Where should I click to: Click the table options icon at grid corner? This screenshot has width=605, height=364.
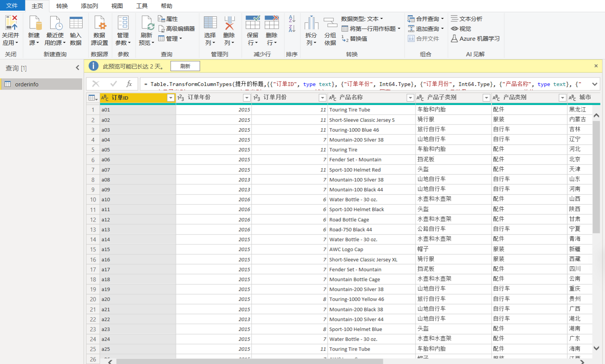tap(93, 98)
